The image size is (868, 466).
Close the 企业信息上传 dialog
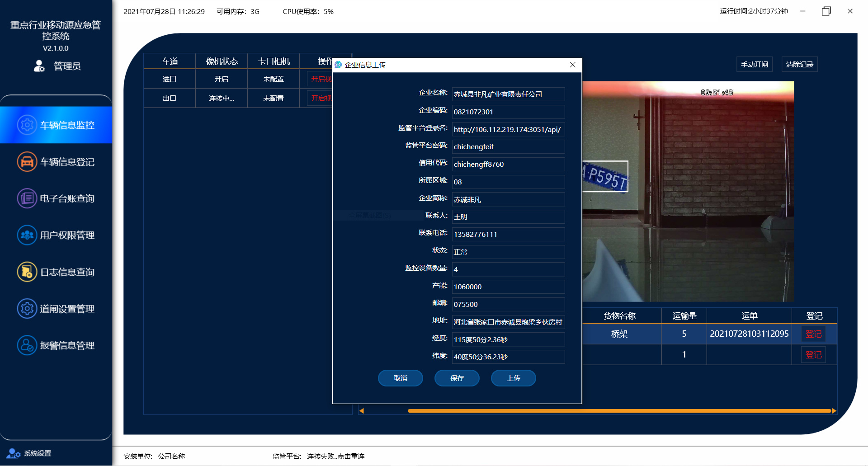573,65
